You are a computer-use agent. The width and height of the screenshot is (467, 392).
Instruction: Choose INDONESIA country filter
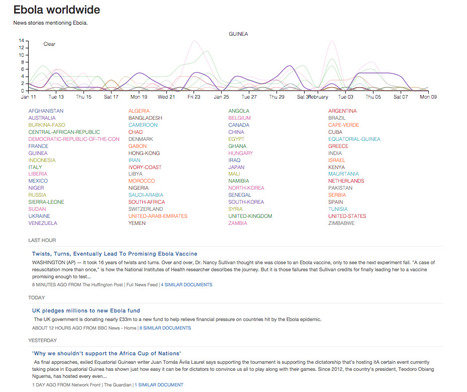click(x=42, y=160)
